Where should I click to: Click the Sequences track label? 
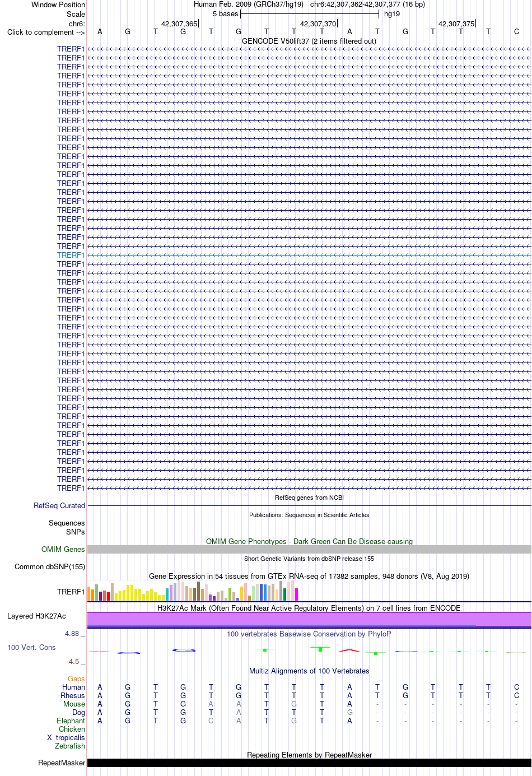click(67, 523)
